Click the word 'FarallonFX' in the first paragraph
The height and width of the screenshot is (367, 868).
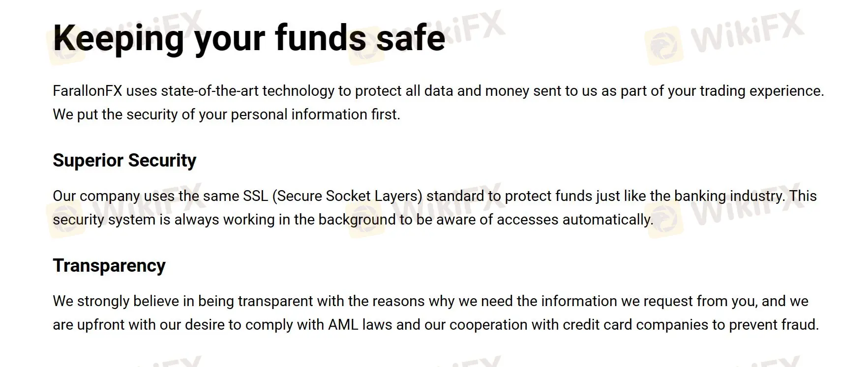tap(87, 91)
